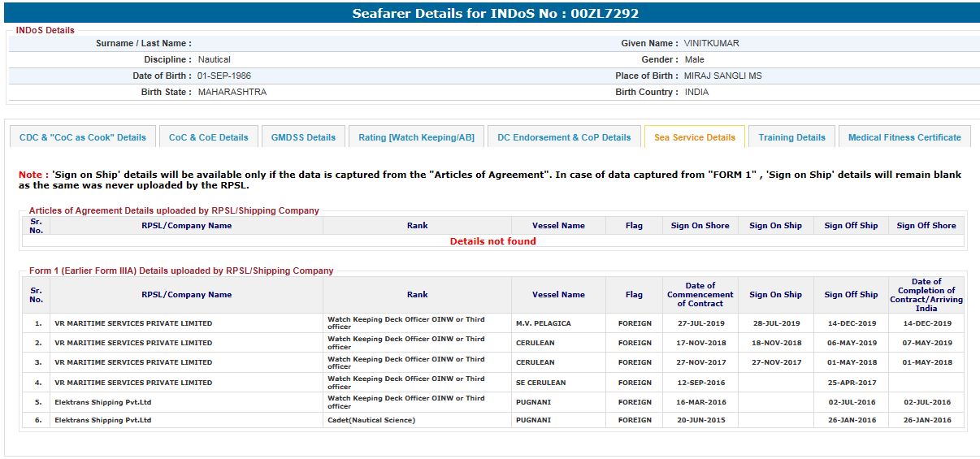This screenshot has height=459, width=980.
Task: Click the Date of Commencement of Contract header
Action: point(700,295)
